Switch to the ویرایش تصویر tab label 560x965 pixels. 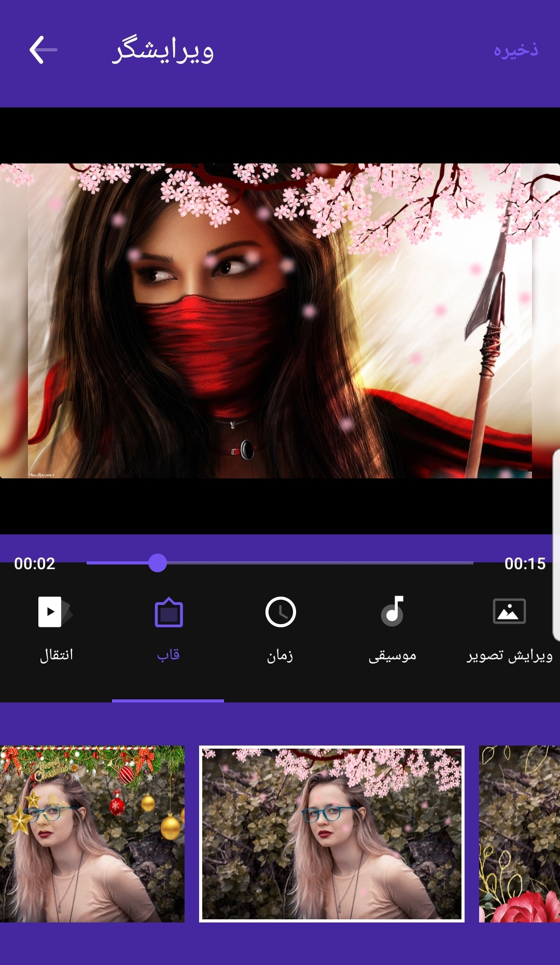tap(510, 656)
